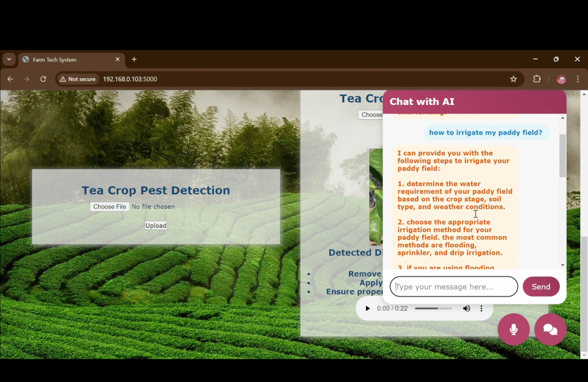The height and width of the screenshot is (382, 588).
Task: Open Chrome three-dot menu
Action: pos(578,79)
